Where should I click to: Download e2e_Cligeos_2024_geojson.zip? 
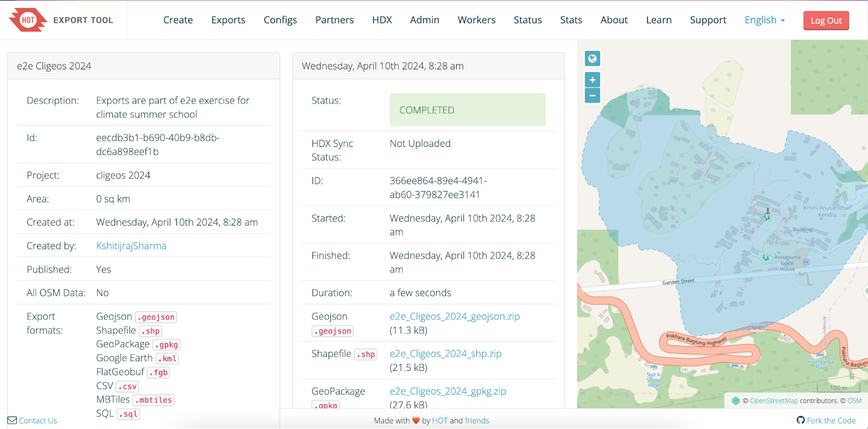[x=455, y=316]
